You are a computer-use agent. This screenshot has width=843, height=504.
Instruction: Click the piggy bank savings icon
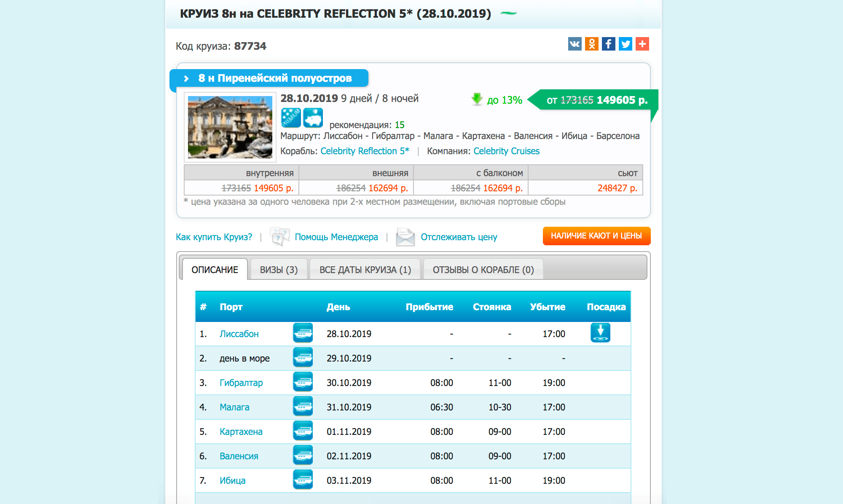313,118
